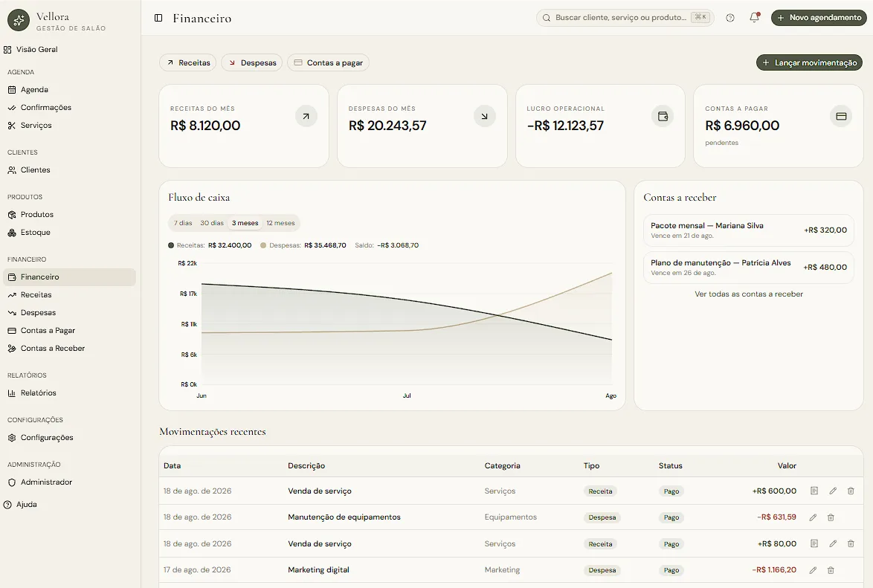This screenshot has height=588, width=873.
Task: Edit the R$ 600,00 Venda de serviço entry
Action: (833, 491)
